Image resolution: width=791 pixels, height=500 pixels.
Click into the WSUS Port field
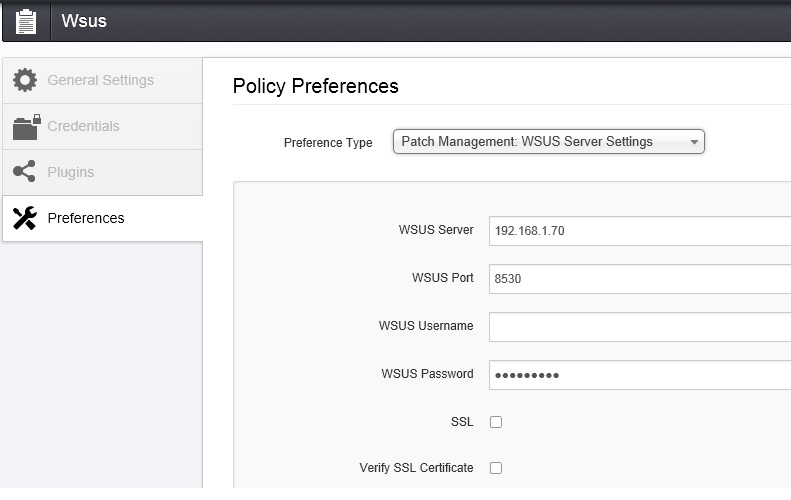[x=640, y=279]
